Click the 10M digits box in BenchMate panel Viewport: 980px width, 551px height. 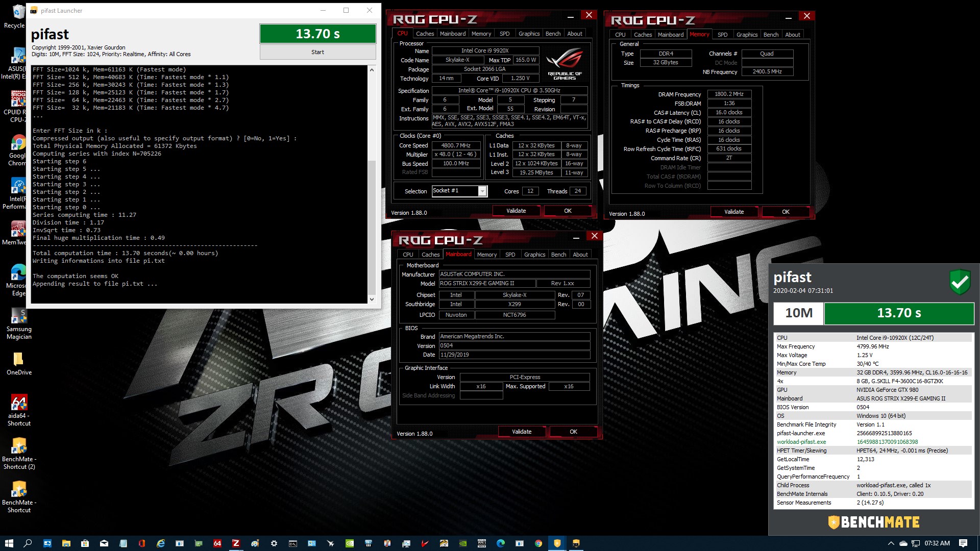tap(798, 313)
